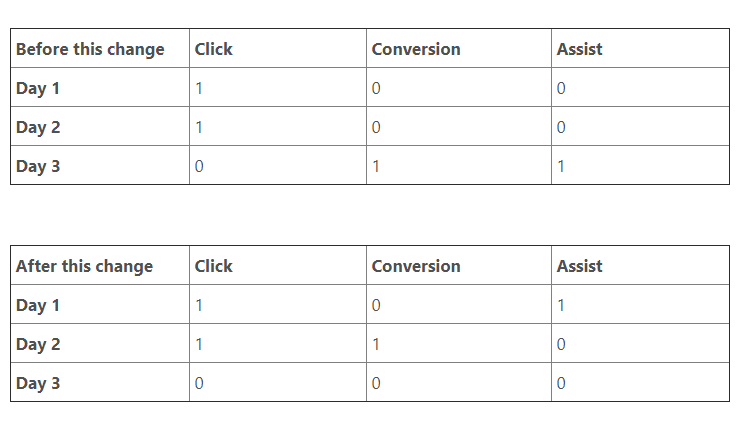741x432 pixels.
Task: Select Conversion column header in Before table
Action: (416, 49)
